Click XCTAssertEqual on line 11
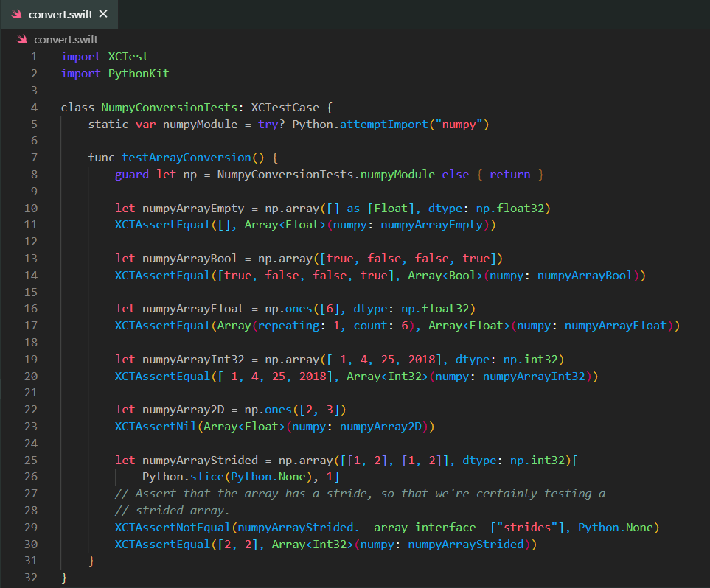The height and width of the screenshot is (588, 710). coord(162,225)
